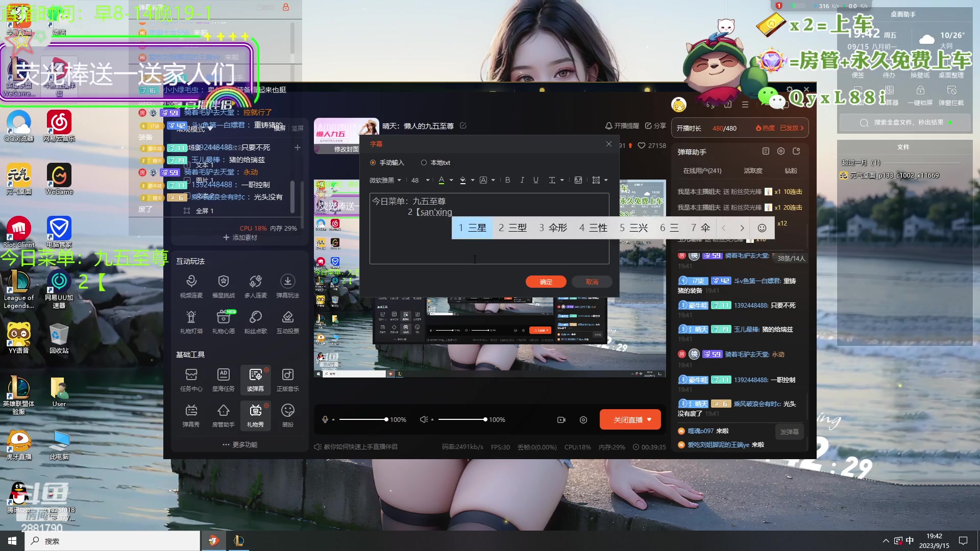The image size is (980, 551).
Task: Open the font color picker dropdown arrow
Action: pyautogui.click(x=451, y=180)
